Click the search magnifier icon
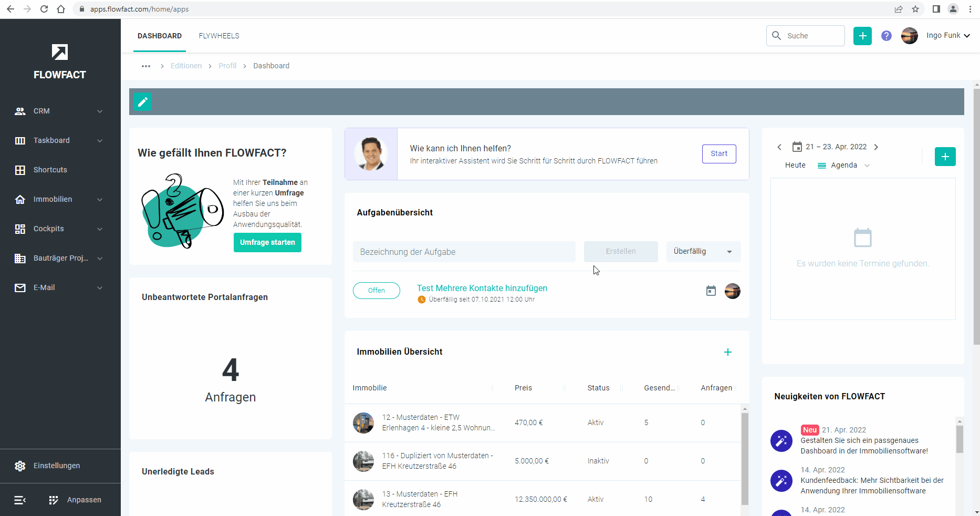The height and width of the screenshot is (516, 980). click(x=776, y=36)
